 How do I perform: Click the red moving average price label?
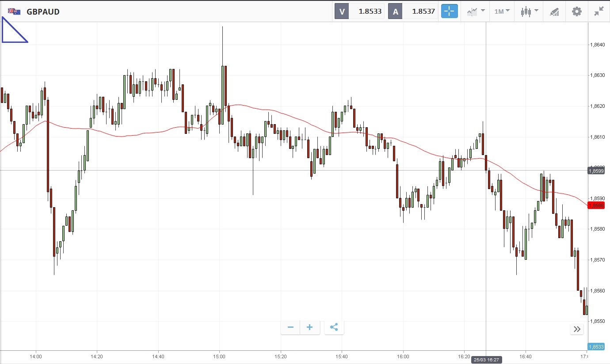[596, 205]
